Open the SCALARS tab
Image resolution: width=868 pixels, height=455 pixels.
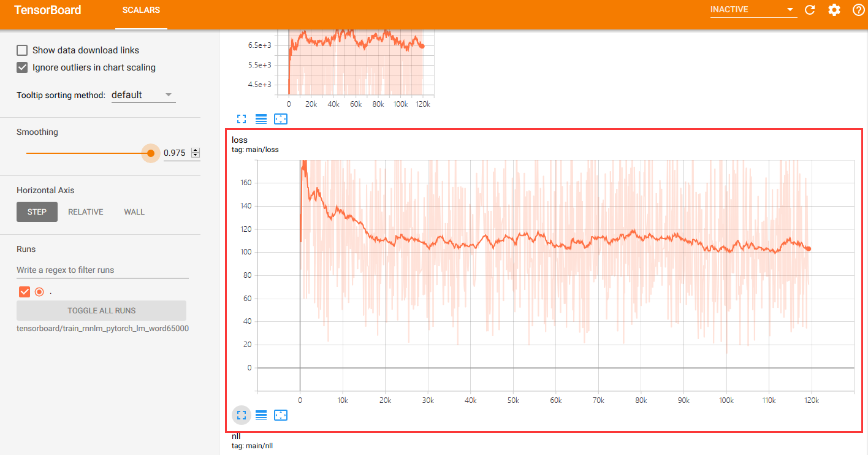[x=141, y=10]
